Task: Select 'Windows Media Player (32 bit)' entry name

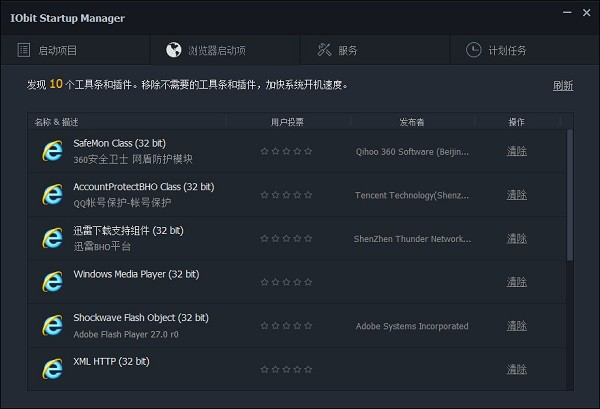Action: (x=136, y=274)
